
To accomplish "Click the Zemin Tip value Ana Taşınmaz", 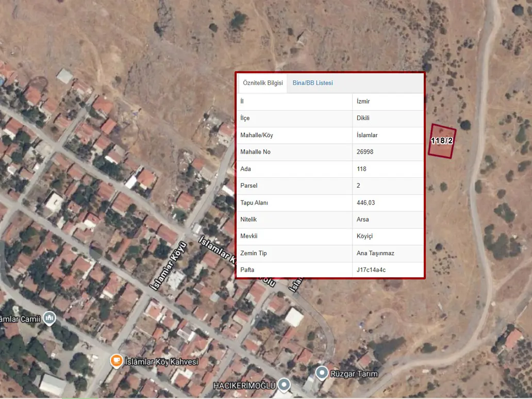I will pos(375,253).
